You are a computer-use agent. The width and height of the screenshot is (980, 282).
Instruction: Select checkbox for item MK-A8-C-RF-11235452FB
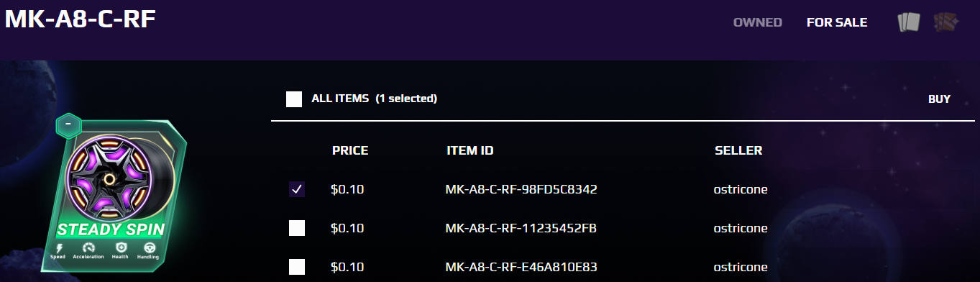296,229
